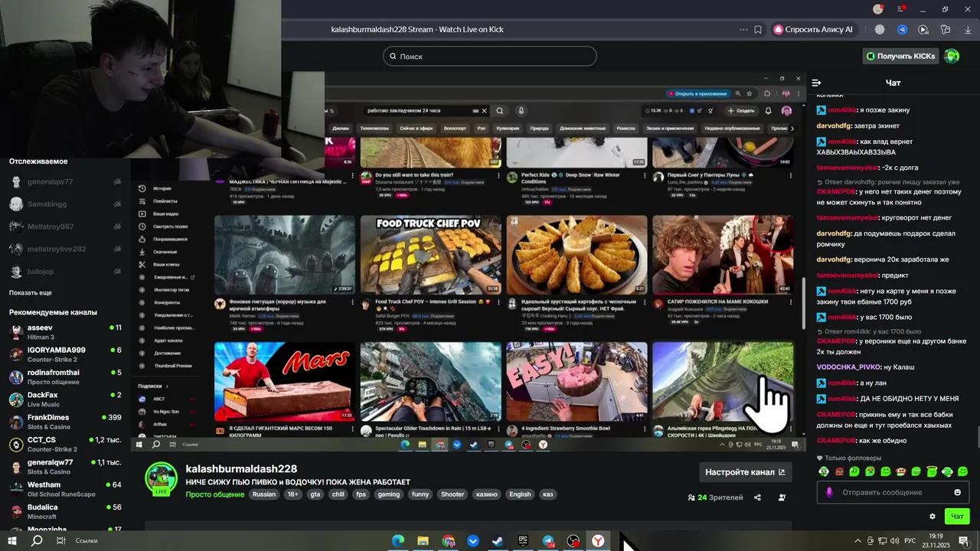Open the video picture-in-picture toolbar icon
Image resolution: width=980 pixels, height=551 pixels.
pos(923,29)
